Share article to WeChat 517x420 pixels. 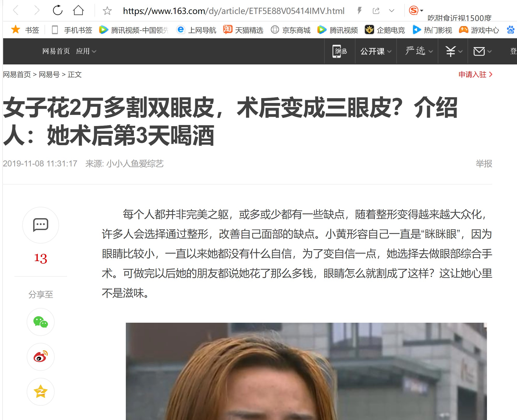[41, 322]
